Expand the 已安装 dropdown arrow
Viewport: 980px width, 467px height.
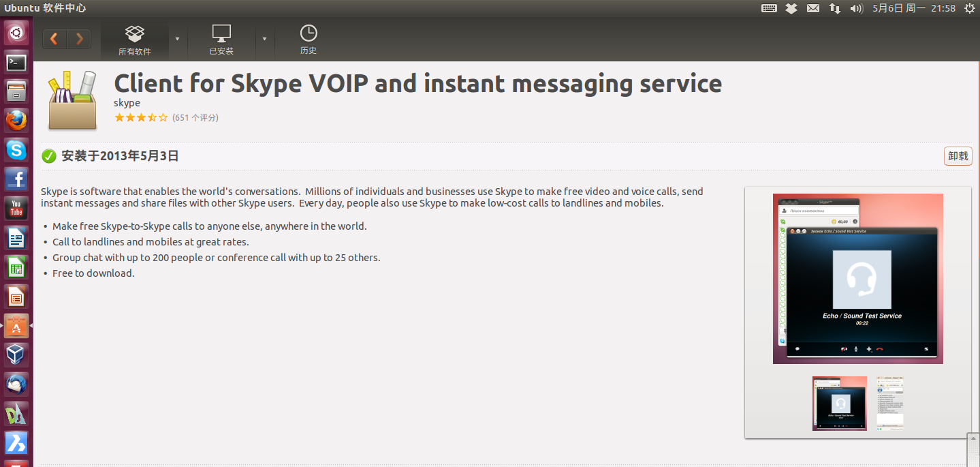coord(264,39)
